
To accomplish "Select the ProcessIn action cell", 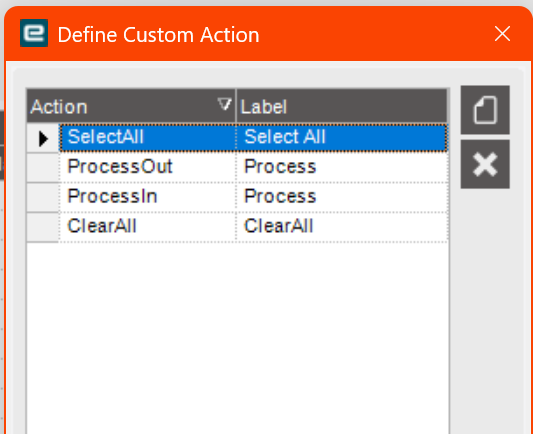I will [x=148, y=197].
